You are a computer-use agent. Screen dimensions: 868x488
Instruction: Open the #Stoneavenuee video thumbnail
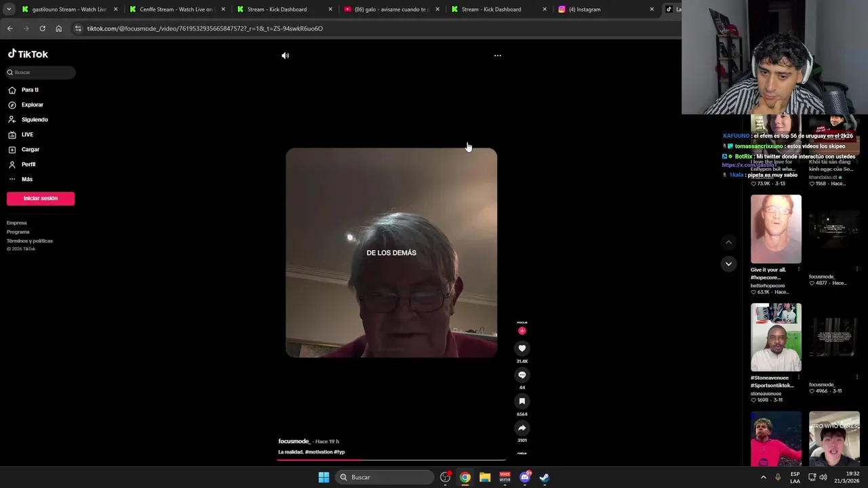click(776, 337)
